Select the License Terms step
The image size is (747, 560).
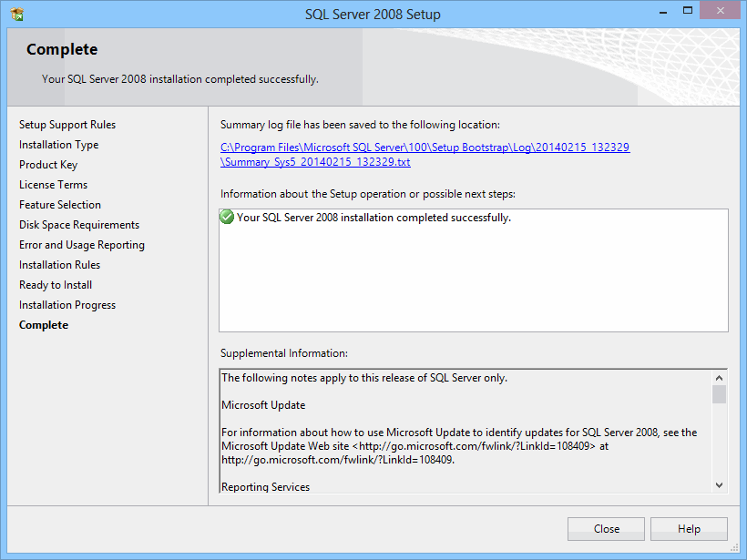point(54,184)
